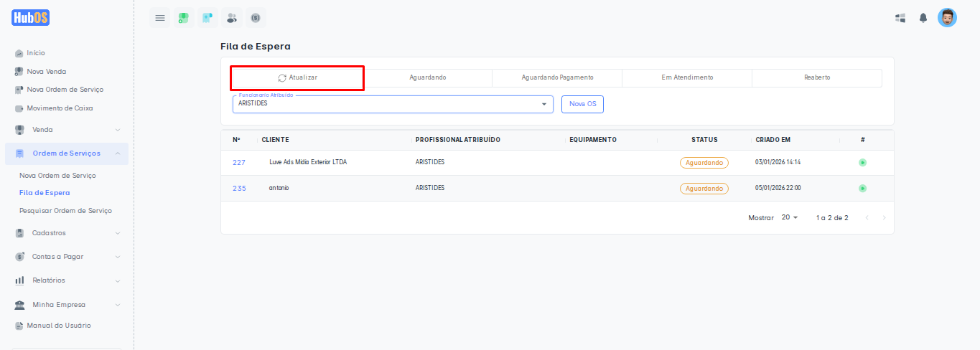Start service order 227 with play icon
Image resolution: width=980 pixels, height=350 pixels.
pos(862,163)
